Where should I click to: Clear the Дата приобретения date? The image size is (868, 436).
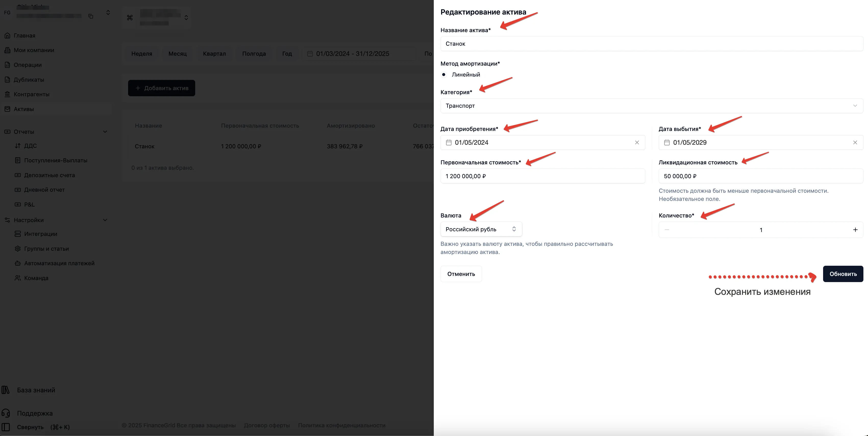[x=637, y=142]
